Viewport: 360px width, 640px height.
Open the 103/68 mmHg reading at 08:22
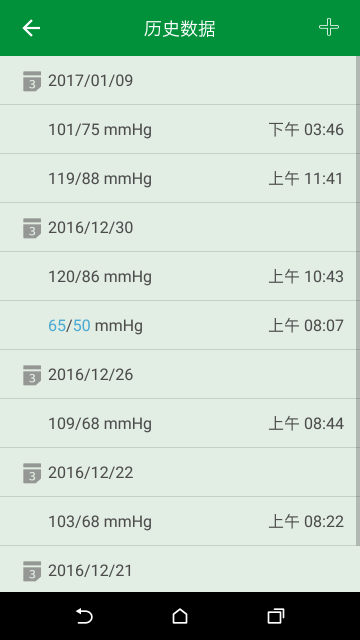pos(178,521)
